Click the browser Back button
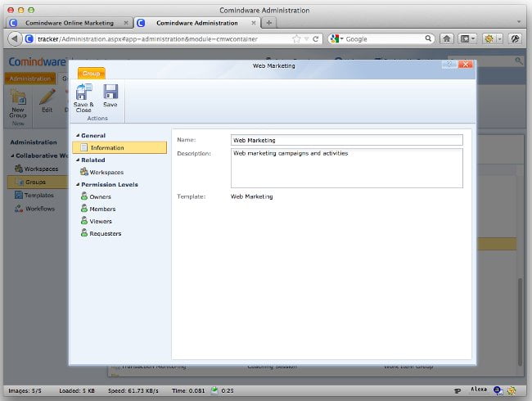Screen dimensions: 532x401 click(15, 39)
